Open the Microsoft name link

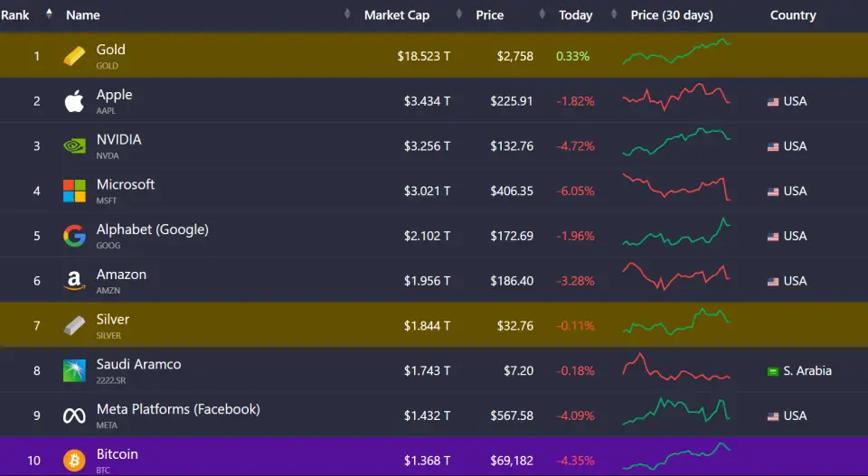126,184
